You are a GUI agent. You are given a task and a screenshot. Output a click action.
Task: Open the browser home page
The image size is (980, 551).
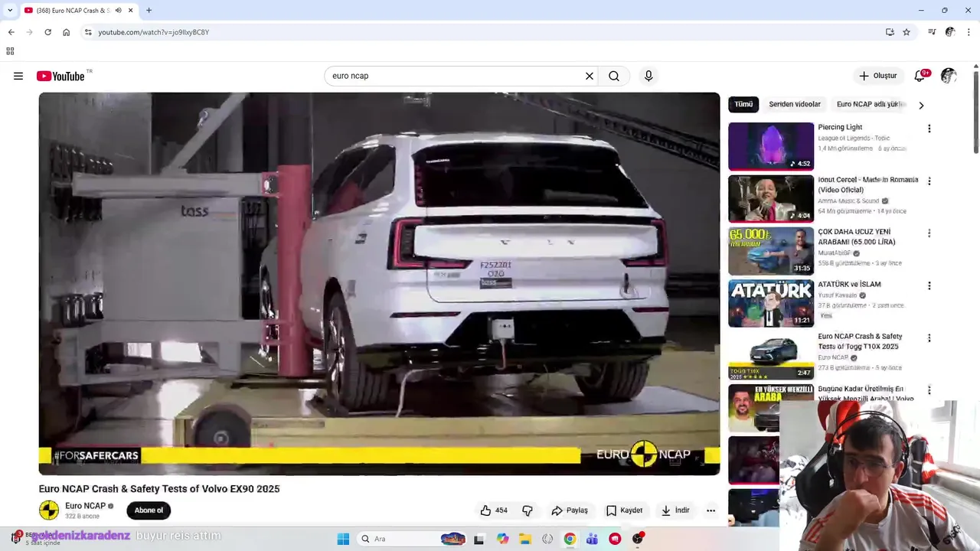pyautogui.click(x=66, y=32)
